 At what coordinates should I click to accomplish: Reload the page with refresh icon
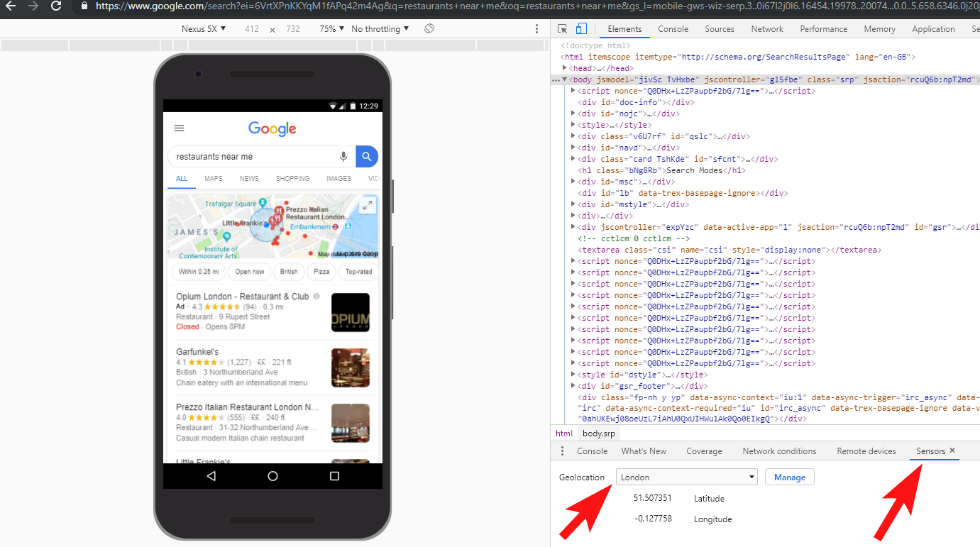click(x=55, y=6)
